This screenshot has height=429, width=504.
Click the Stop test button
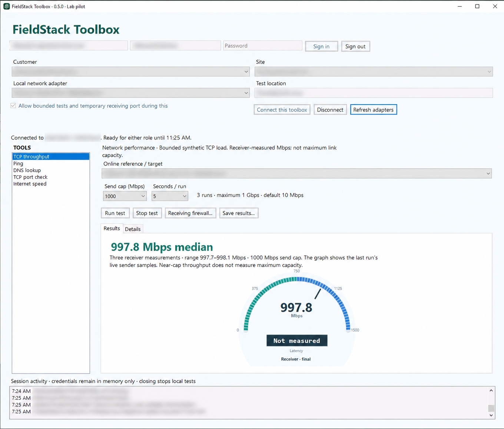tap(147, 213)
